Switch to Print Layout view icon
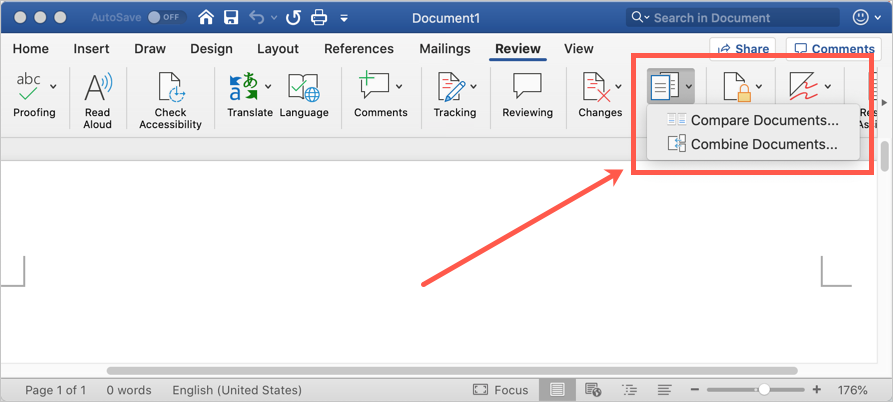The image size is (893, 402). 557,390
